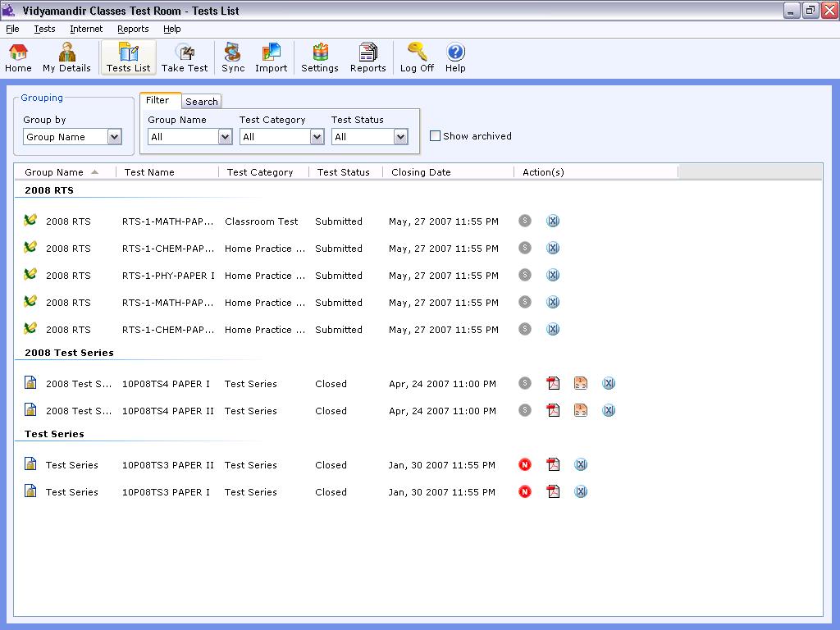Click the locked test icon of 10P08TS3 PAPER I
The image size is (840, 630).
click(x=30, y=491)
